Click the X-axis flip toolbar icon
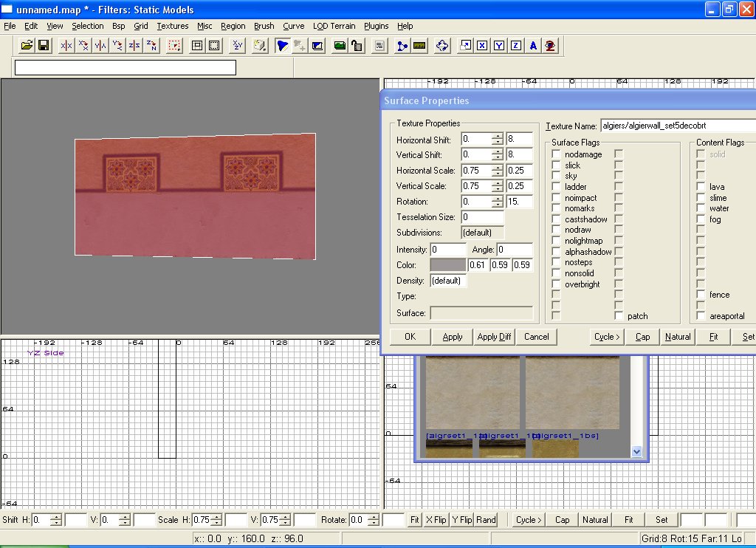The height and width of the screenshot is (548, 756). pos(66,46)
